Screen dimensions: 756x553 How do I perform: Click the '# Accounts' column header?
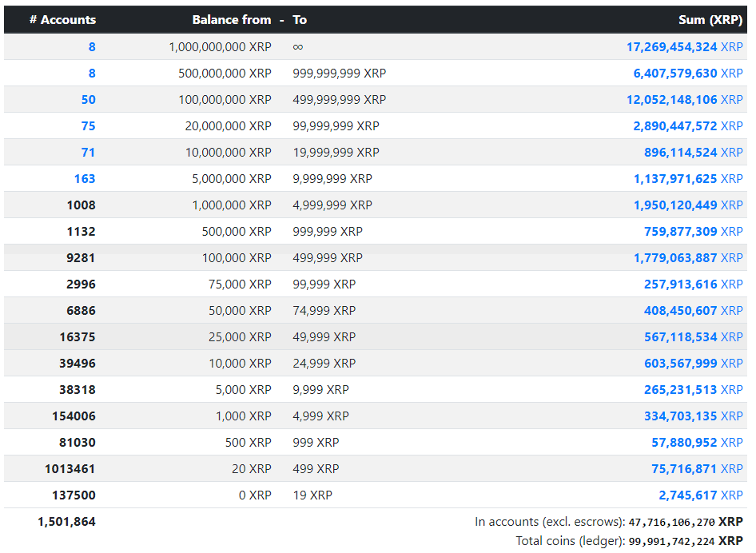coord(62,20)
